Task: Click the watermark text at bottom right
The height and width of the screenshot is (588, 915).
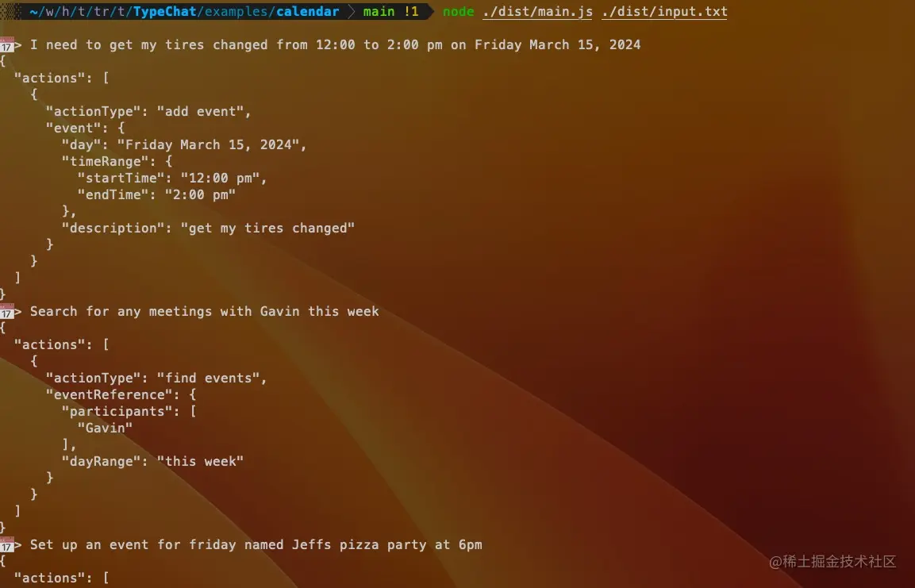Action: point(832,561)
